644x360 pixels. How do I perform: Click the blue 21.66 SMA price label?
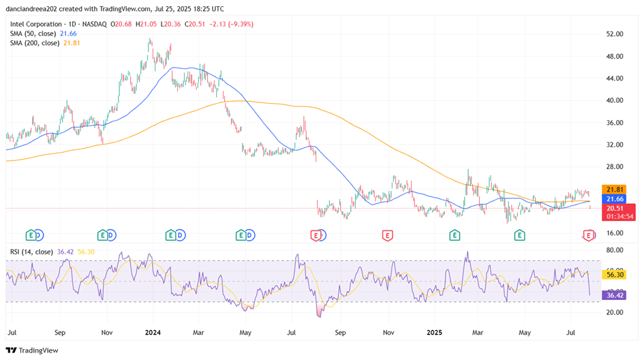[x=616, y=198]
